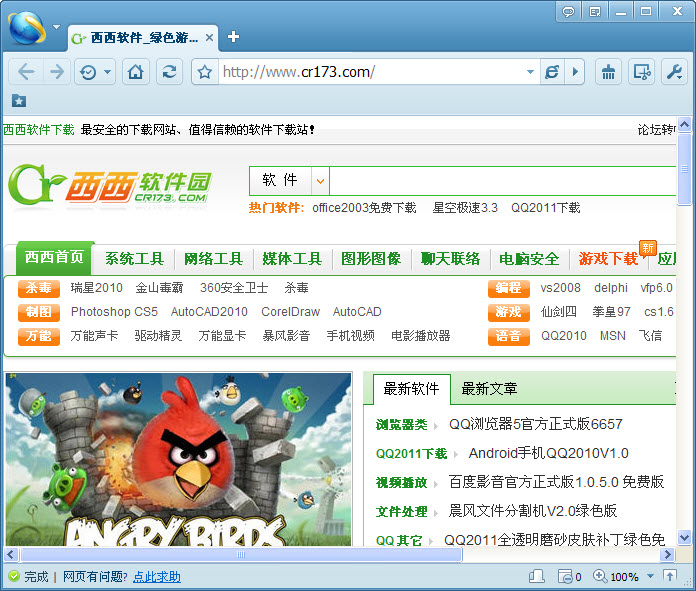Clear traces with the broom icon
Screen dimensions: 696x591
(x=608, y=71)
